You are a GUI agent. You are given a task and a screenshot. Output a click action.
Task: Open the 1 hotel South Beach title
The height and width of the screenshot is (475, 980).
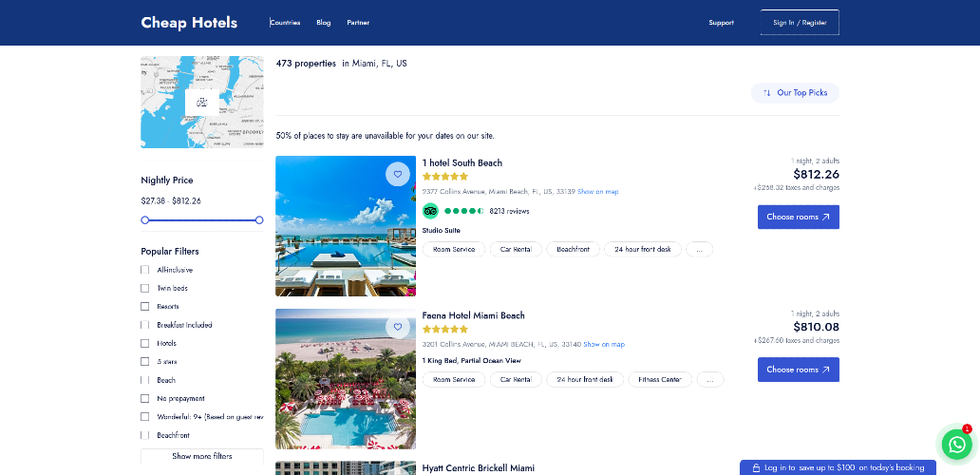462,163
